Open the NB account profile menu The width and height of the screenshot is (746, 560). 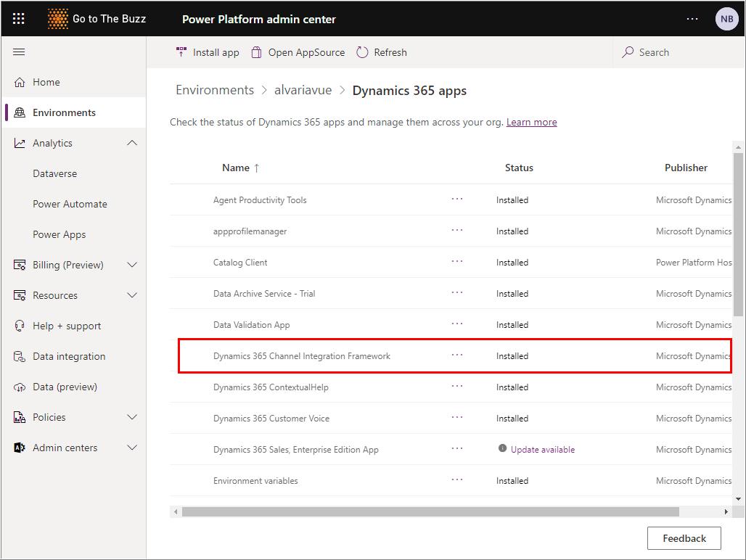pyautogui.click(x=726, y=18)
